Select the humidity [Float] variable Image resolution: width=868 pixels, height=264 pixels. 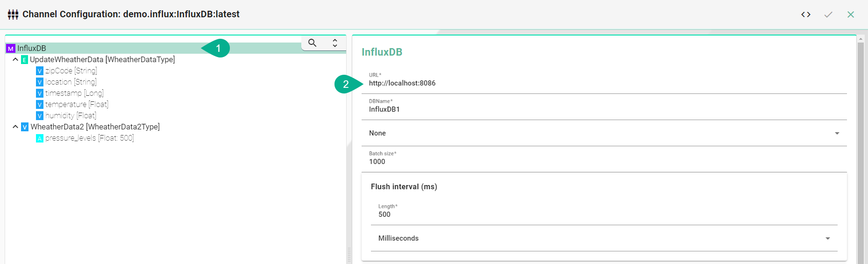[71, 116]
